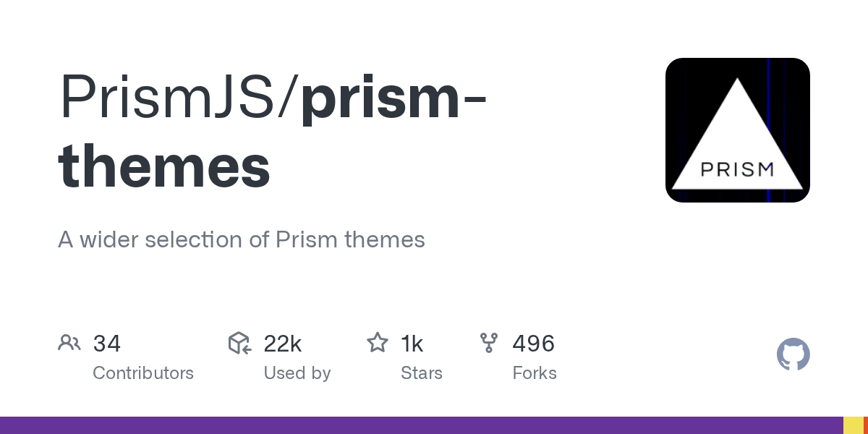Click the Forks label
868x434 pixels.
(535, 373)
